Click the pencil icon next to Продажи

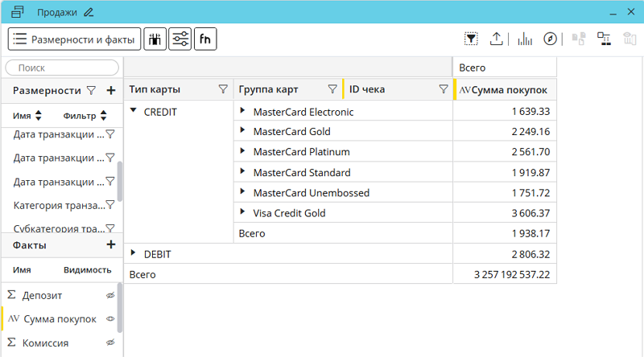tap(89, 12)
